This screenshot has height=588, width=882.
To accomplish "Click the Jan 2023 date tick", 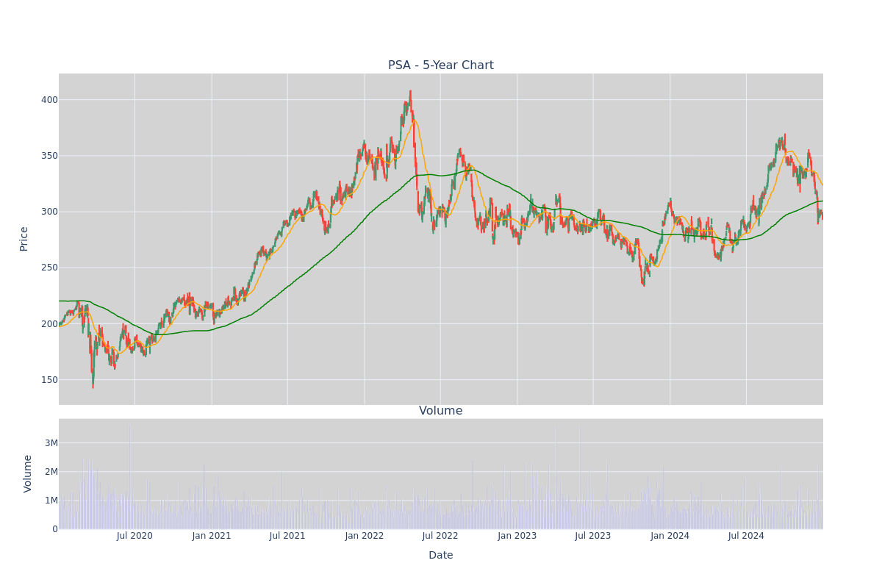I will pos(517,536).
